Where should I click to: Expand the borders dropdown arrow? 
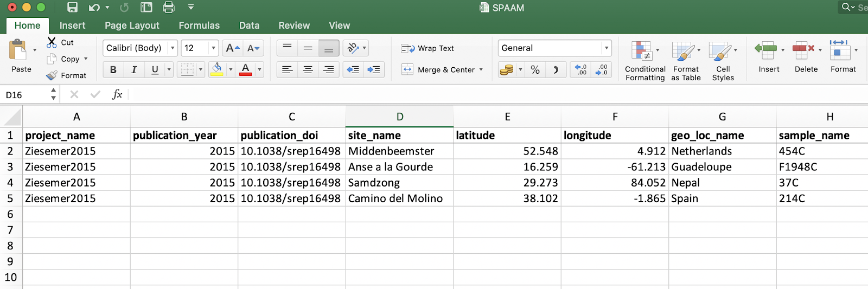point(201,69)
